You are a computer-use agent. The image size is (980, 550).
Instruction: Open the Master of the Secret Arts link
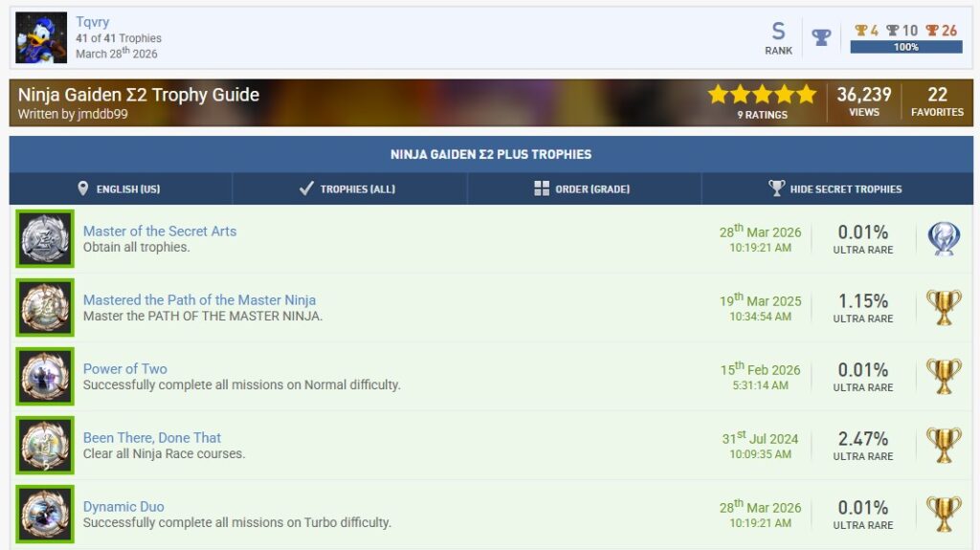160,231
